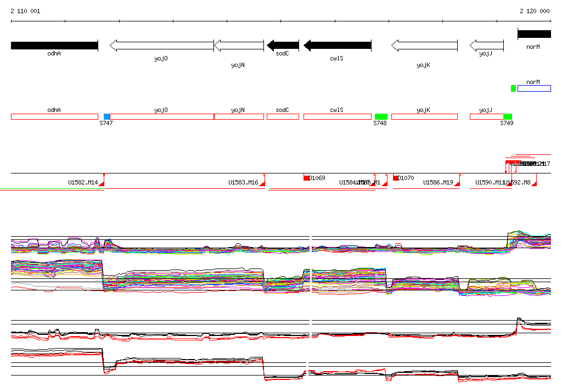Click the U1592.M8 label
Image resolution: width=562 pixels, height=392 pixels.
518,183
